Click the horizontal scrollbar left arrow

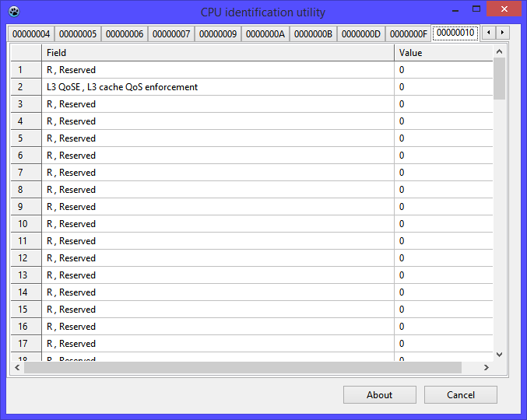[x=17, y=368]
